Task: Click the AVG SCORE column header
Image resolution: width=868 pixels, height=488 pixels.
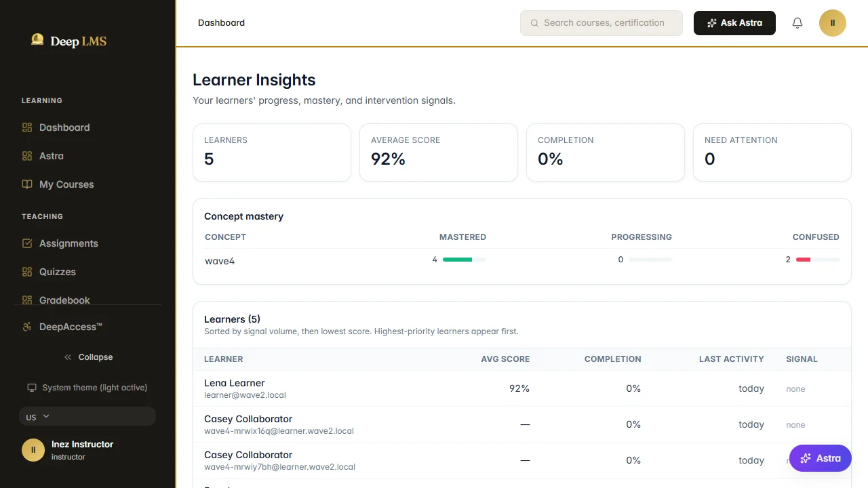Action: pos(505,359)
